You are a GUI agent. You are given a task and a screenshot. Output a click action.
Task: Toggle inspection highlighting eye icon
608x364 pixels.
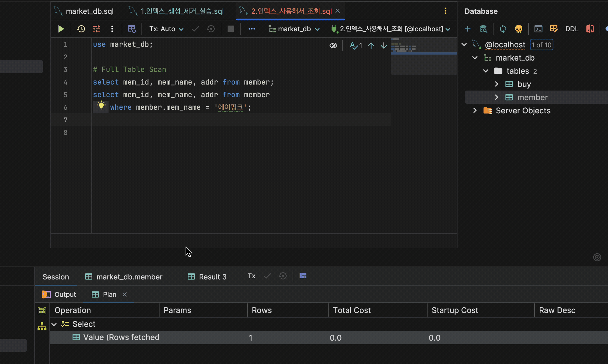tap(333, 46)
